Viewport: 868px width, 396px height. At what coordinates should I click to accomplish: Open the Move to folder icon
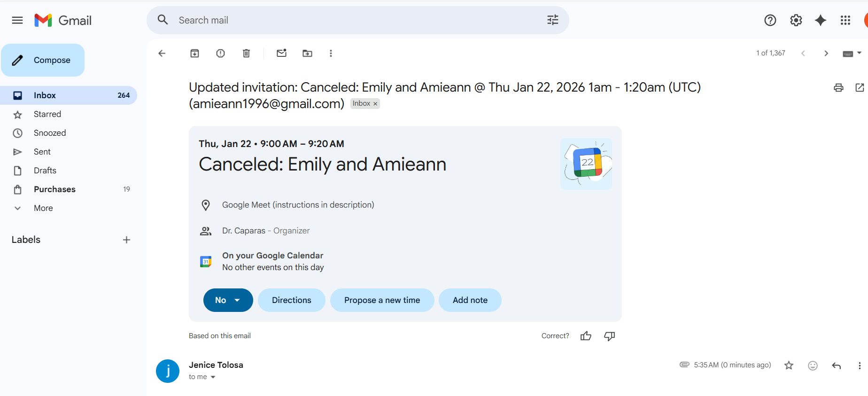pos(307,53)
